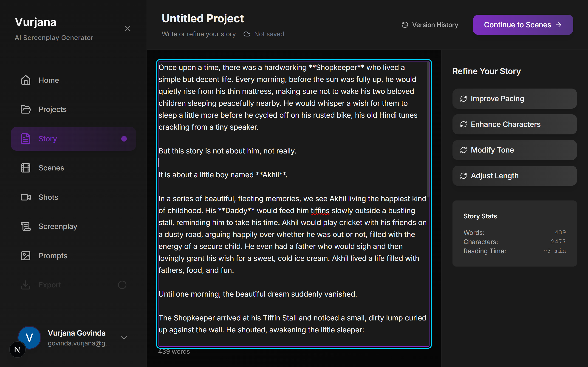Image resolution: width=588 pixels, height=367 pixels.
Task: Collapse the sidebar with the X button
Action: click(x=127, y=28)
